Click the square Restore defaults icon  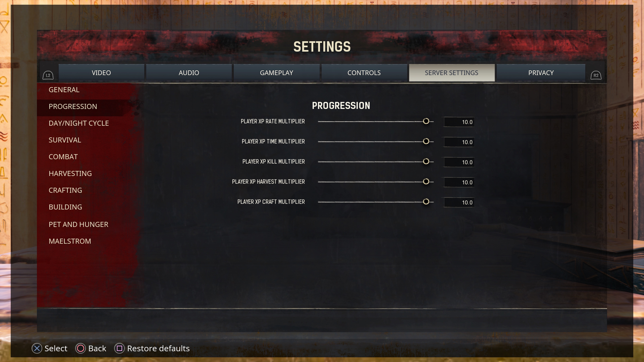[x=119, y=348]
